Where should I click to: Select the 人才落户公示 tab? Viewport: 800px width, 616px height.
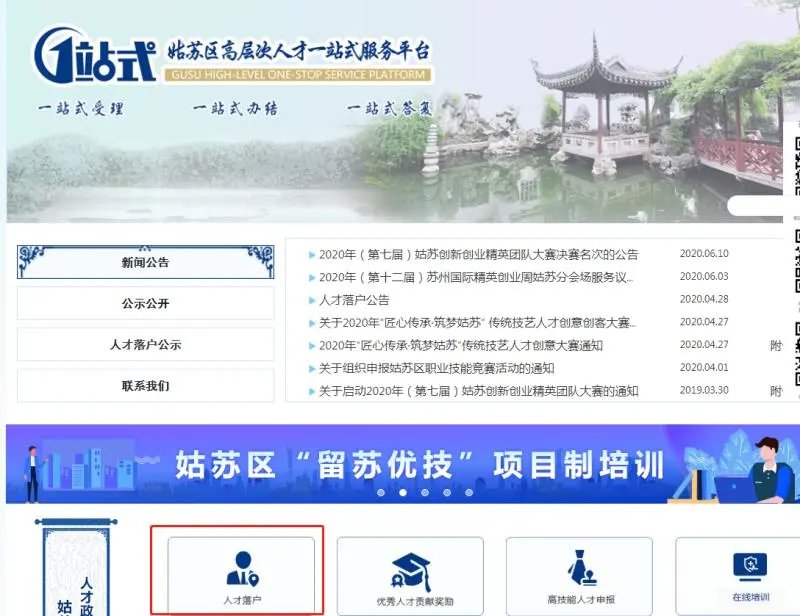145,344
